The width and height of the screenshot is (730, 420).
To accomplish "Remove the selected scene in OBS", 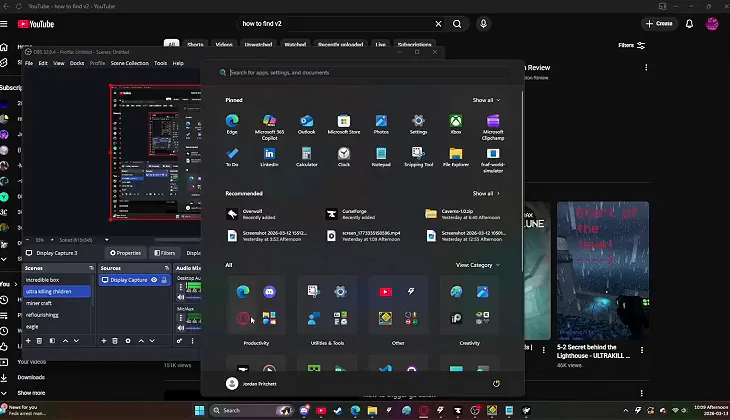I will [x=40, y=341].
